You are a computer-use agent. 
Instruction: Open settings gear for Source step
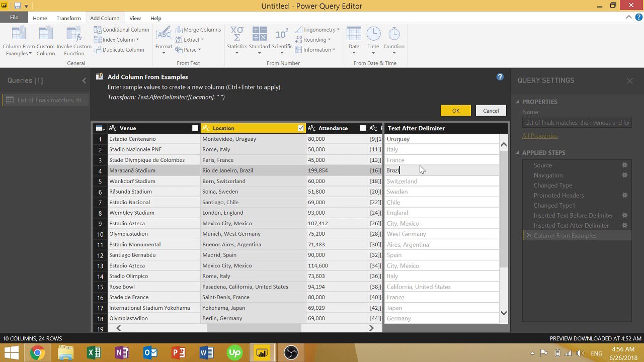click(x=625, y=165)
